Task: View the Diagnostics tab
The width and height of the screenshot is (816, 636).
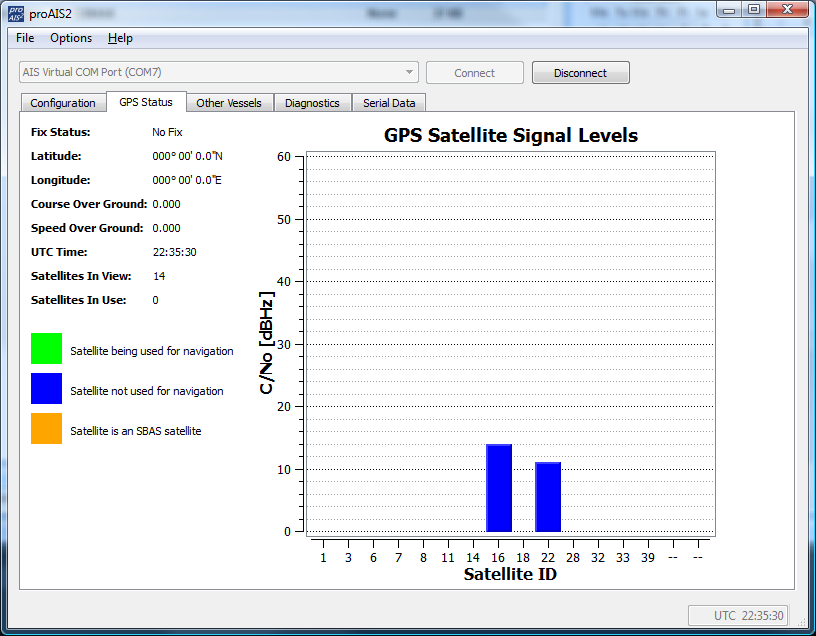Action: [x=313, y=102]
